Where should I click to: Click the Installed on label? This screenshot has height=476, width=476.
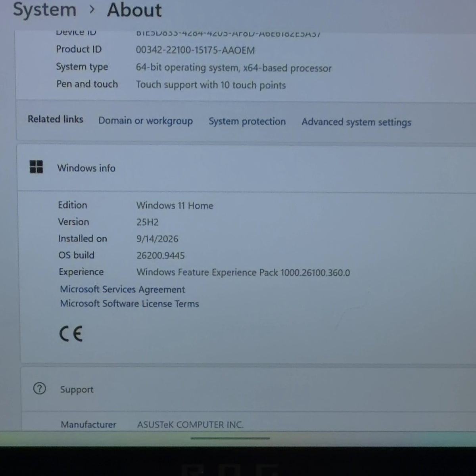tap(83, 238)
